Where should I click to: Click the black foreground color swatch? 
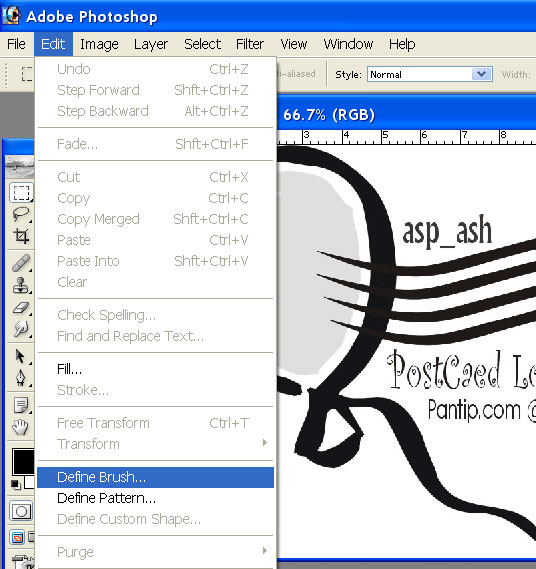point(23,462)
